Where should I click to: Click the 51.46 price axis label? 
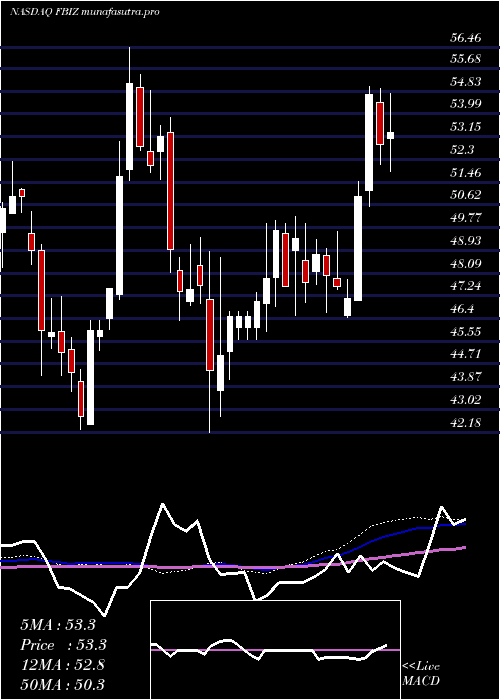point(465,172)
